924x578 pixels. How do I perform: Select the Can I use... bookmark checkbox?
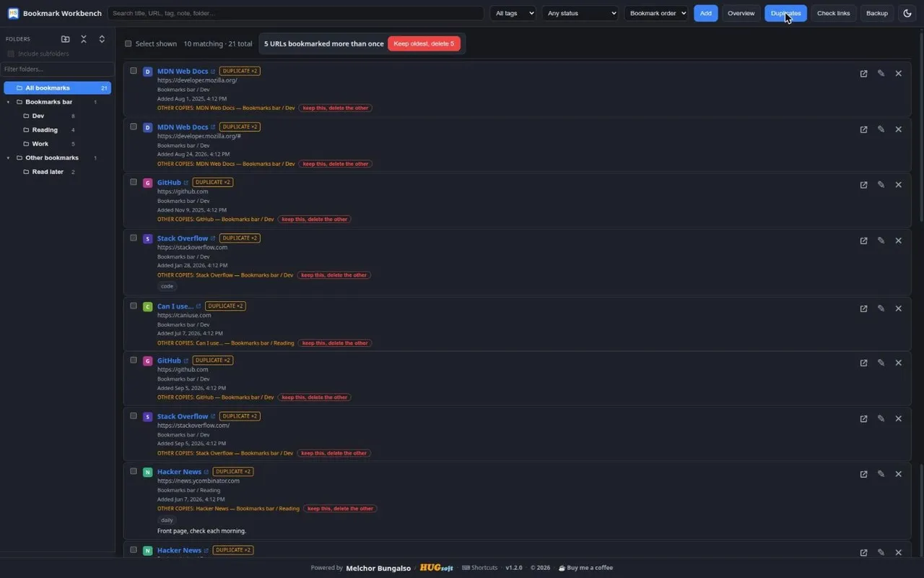[134, 306]
